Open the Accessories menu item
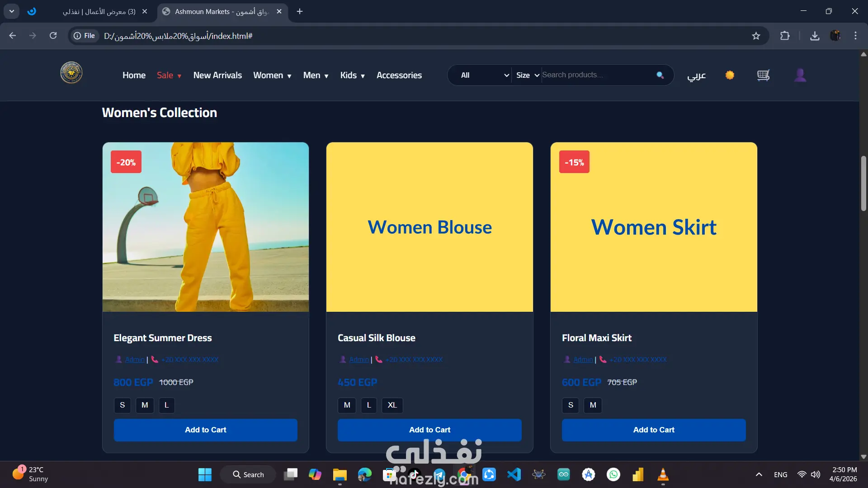 [x=399, y=75]
